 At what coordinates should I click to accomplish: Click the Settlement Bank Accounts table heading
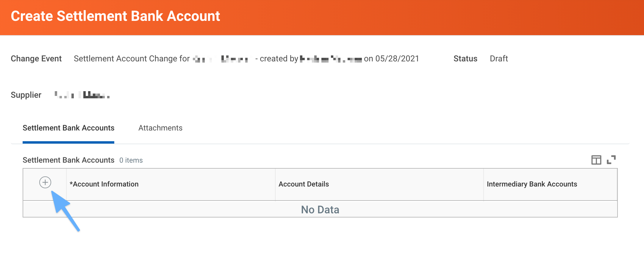68,160
